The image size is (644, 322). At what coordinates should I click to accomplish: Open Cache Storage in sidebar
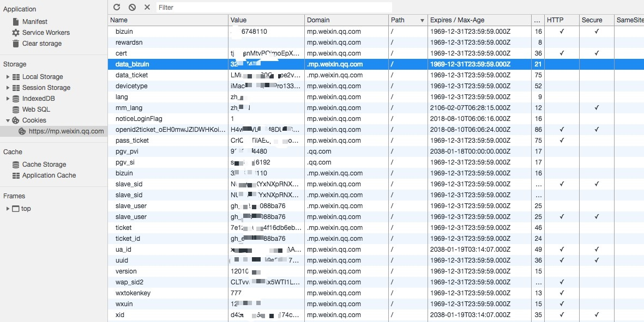(x=44, y=165)
